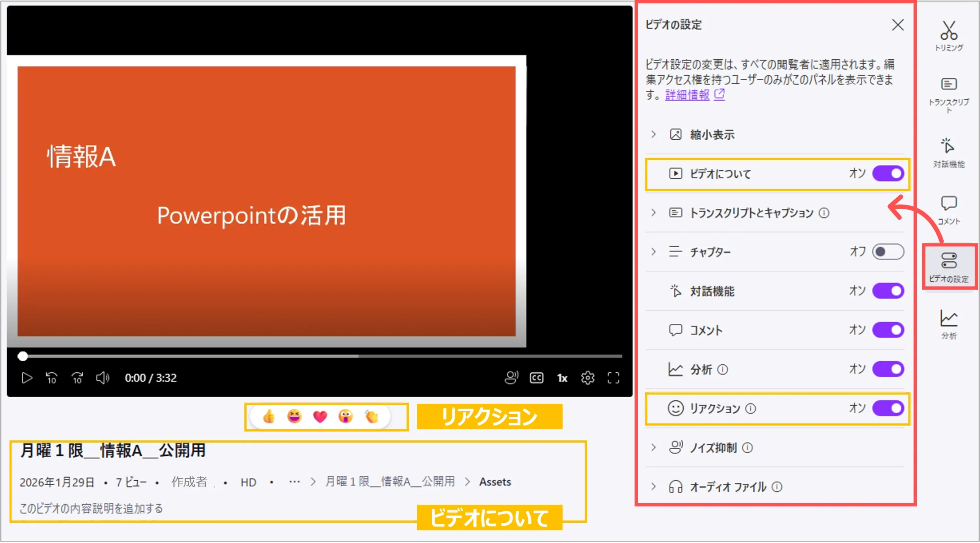Expand the Thumbnail (縮小表示) section

tap(653, 134)
